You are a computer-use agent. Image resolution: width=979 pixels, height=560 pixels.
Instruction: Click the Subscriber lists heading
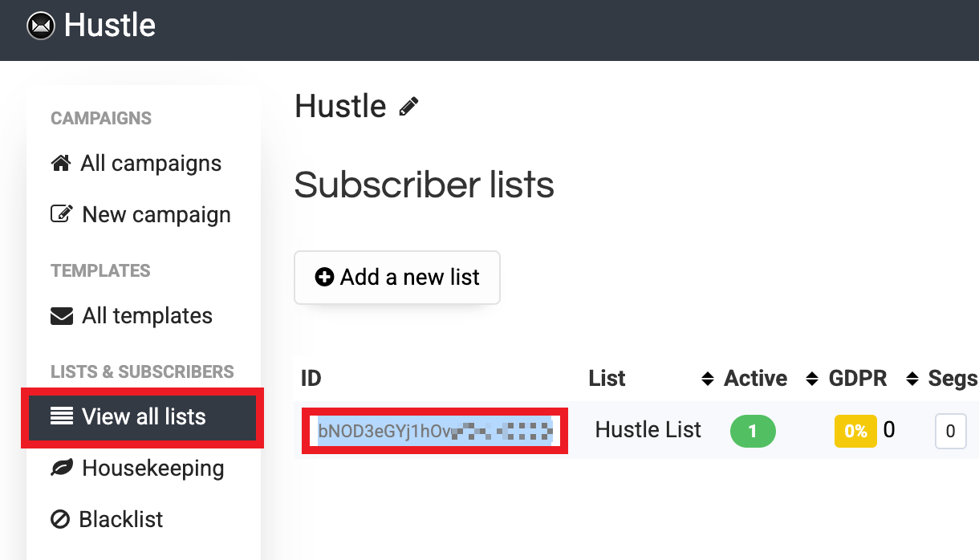[425, 185]
